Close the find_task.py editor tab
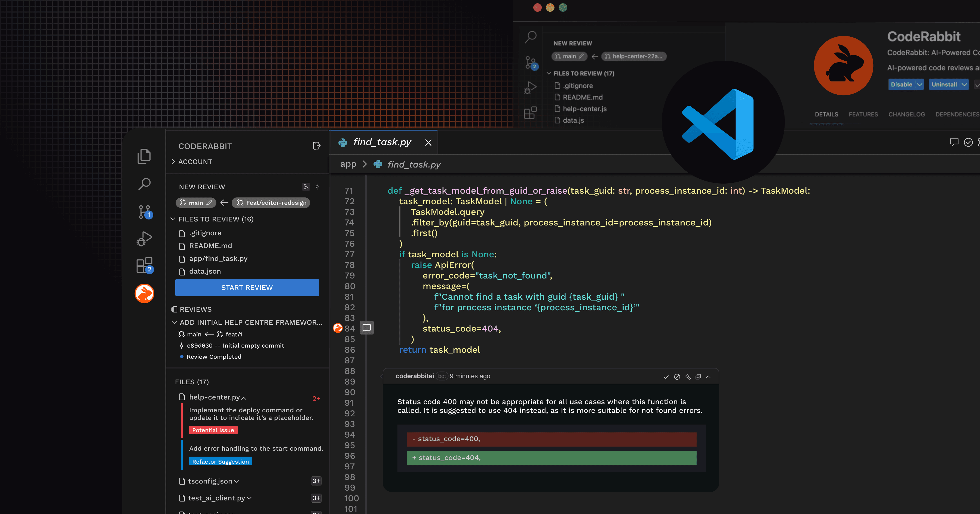The height and width of the screenshot is (514, 980). (x=428, y=143)
